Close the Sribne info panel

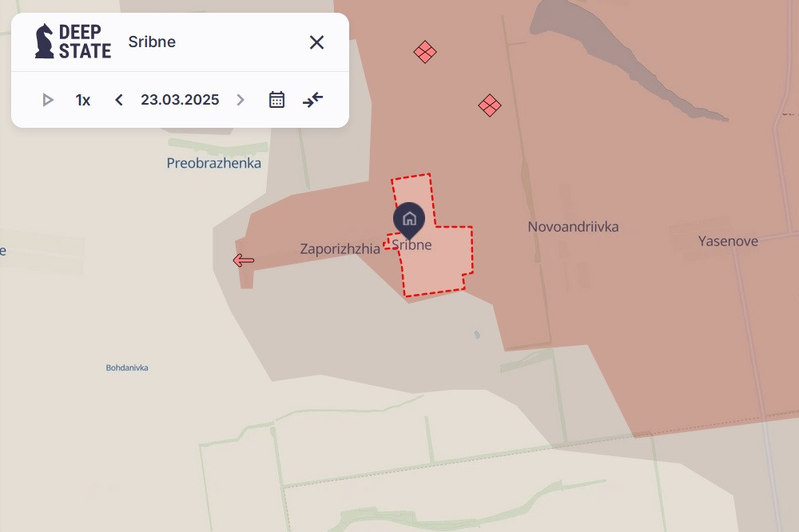tap(316, 42)
